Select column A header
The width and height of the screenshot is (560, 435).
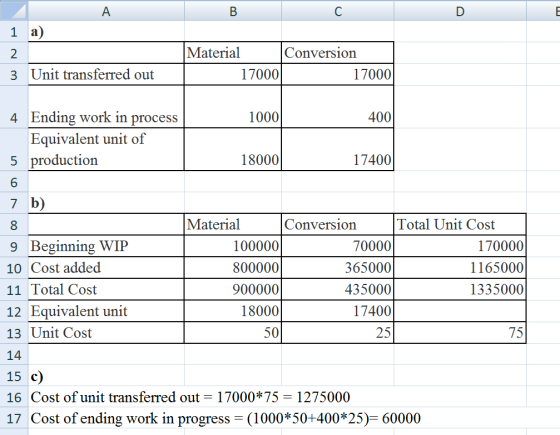tap(106, 11)
